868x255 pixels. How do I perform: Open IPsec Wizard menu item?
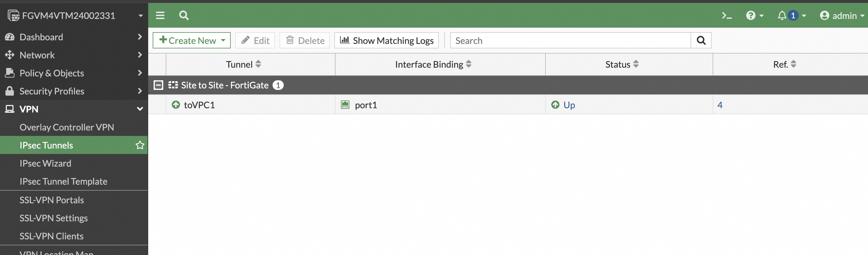click(x=45, y=164)
